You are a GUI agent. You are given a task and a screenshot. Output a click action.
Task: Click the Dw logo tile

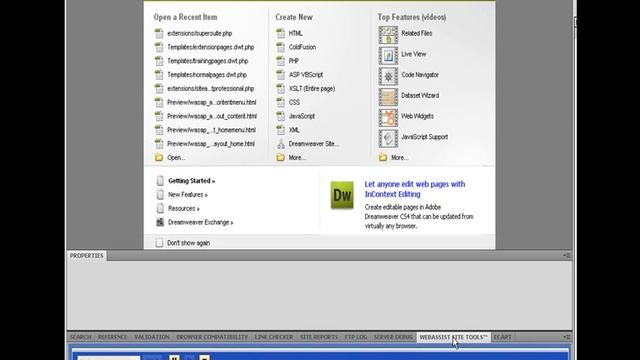pos(342,195)
